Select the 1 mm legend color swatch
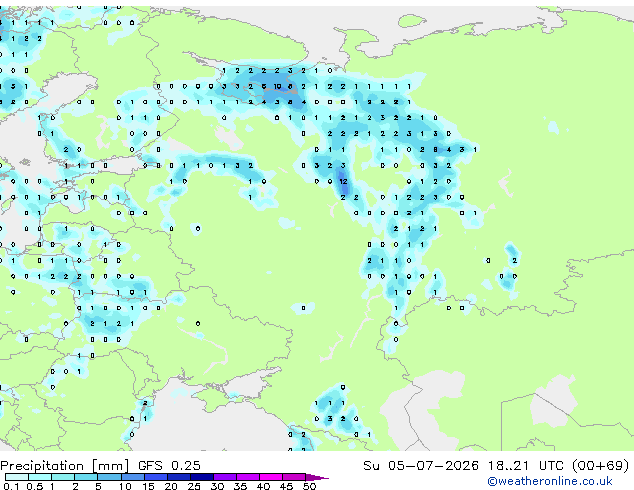This screenshot has width=634, height=490. click(63, 477)
